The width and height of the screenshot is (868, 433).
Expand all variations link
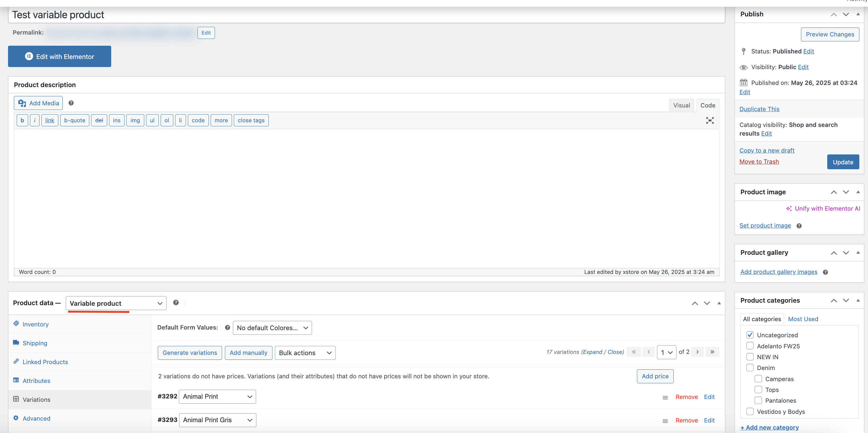[593, 352]
